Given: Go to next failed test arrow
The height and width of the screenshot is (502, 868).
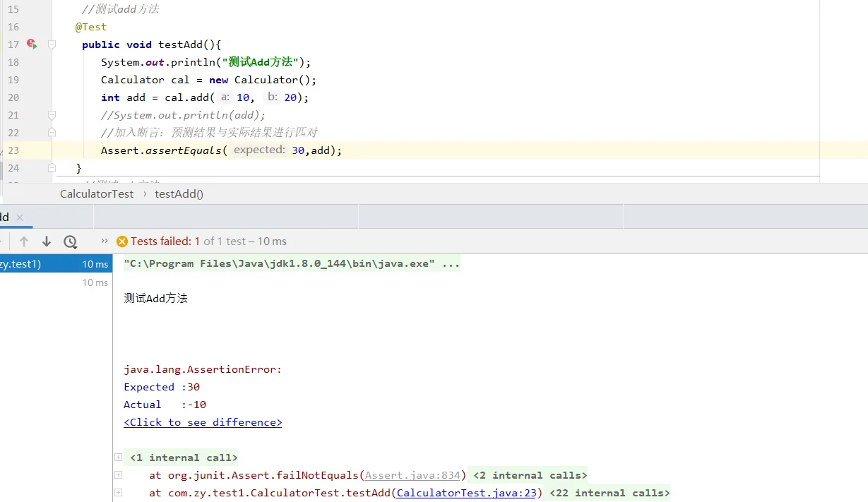Looking at the screenshot, I should pos(47,241).
